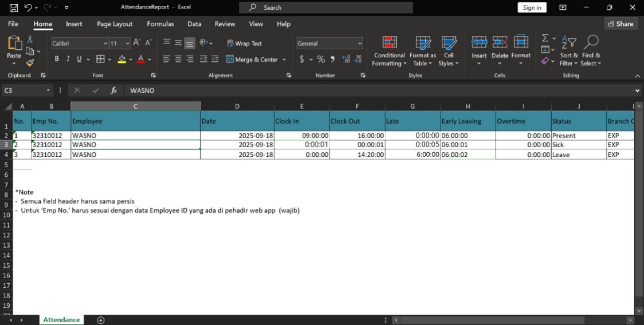
Task: Click the Insert Function fx icon
Action: click(113, 90)
